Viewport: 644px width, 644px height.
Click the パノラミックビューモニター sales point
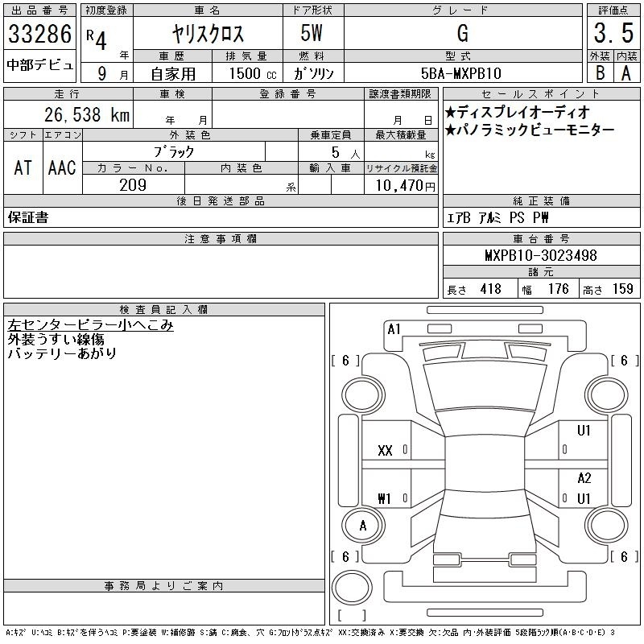tap(529, 130)
